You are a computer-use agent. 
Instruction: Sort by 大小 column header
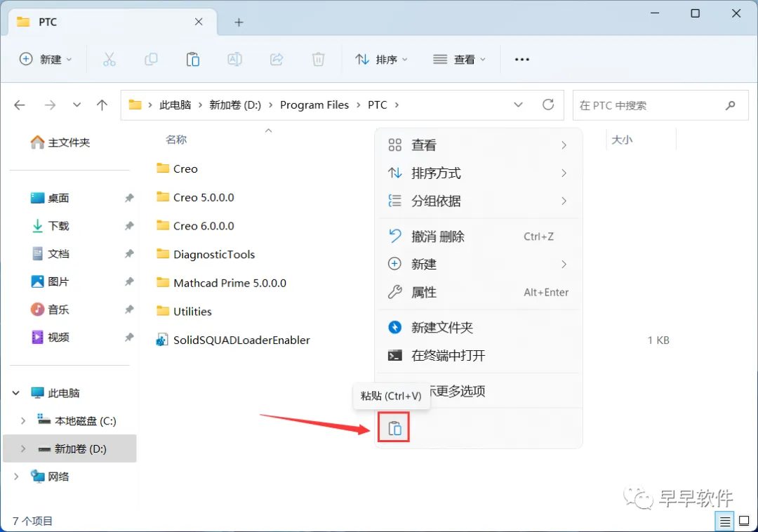point(622,140)
